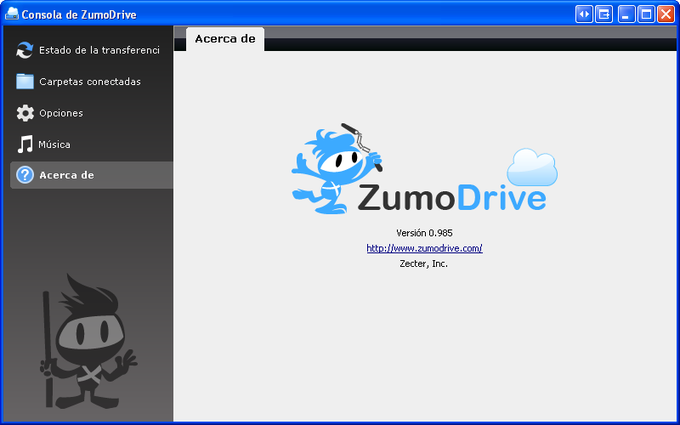Click the double-arrow title bar button
The image size is (680, 425).
(x=584, y=14)
